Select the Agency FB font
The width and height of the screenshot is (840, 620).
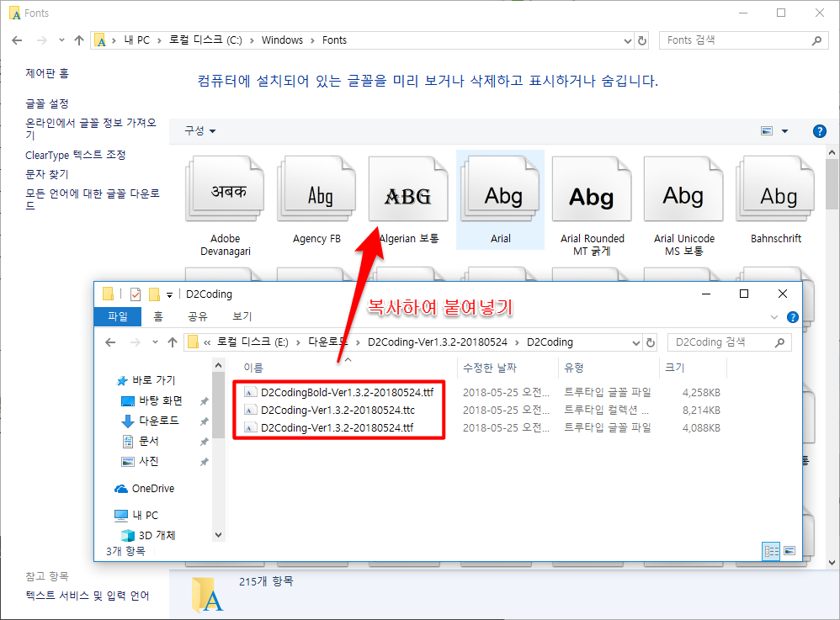(x=316, y=199)
